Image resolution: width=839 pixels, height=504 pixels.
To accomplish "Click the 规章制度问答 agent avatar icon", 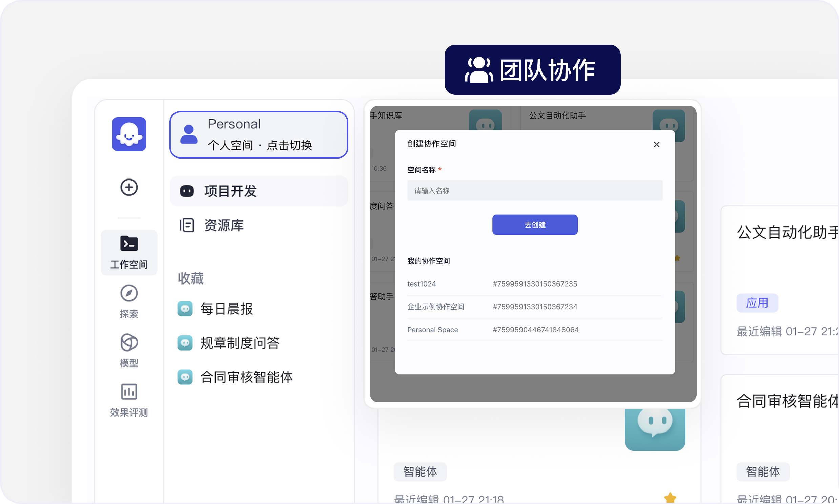I will (x=185, y=343).
